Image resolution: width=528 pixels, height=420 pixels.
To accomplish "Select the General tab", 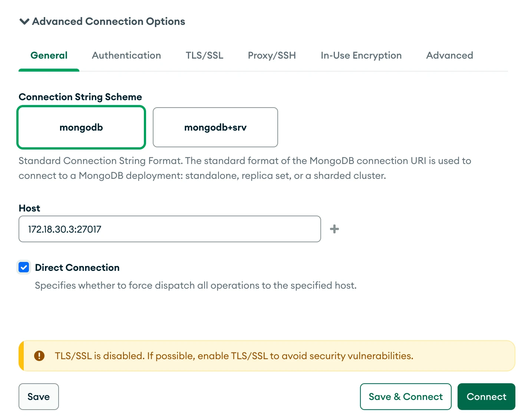I will 49,55.
